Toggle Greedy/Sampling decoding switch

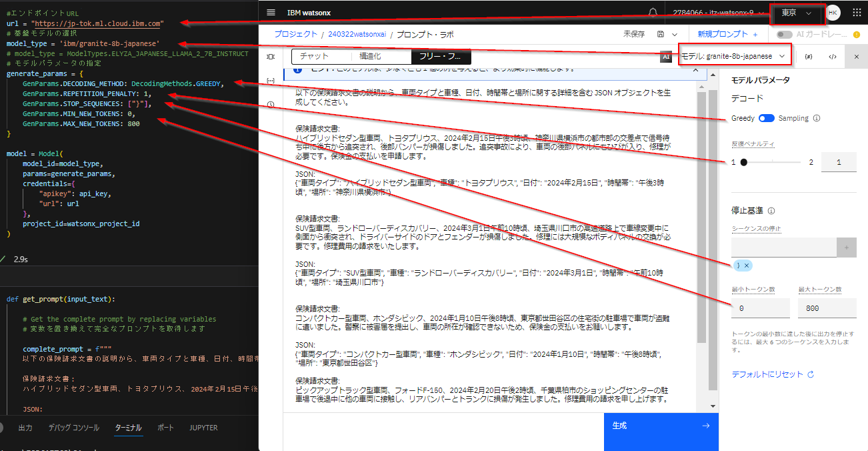pyautogui.click(x=766, y=118)
